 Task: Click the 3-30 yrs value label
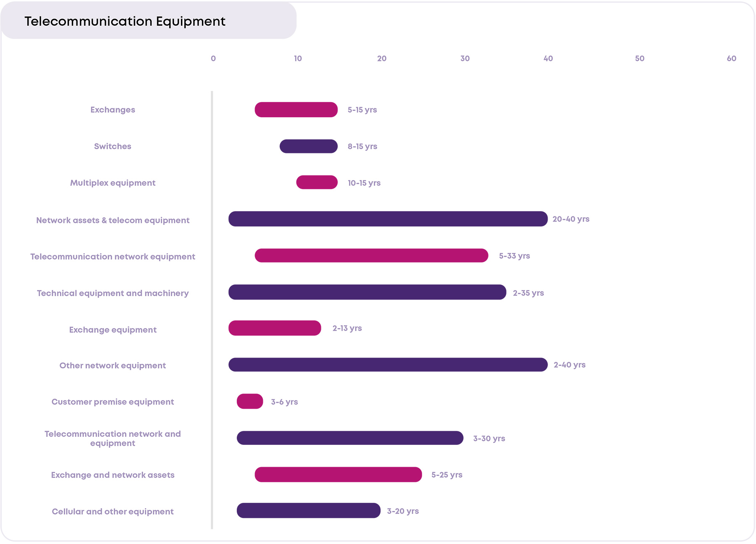pyautogui.click(x=489, y=438)
